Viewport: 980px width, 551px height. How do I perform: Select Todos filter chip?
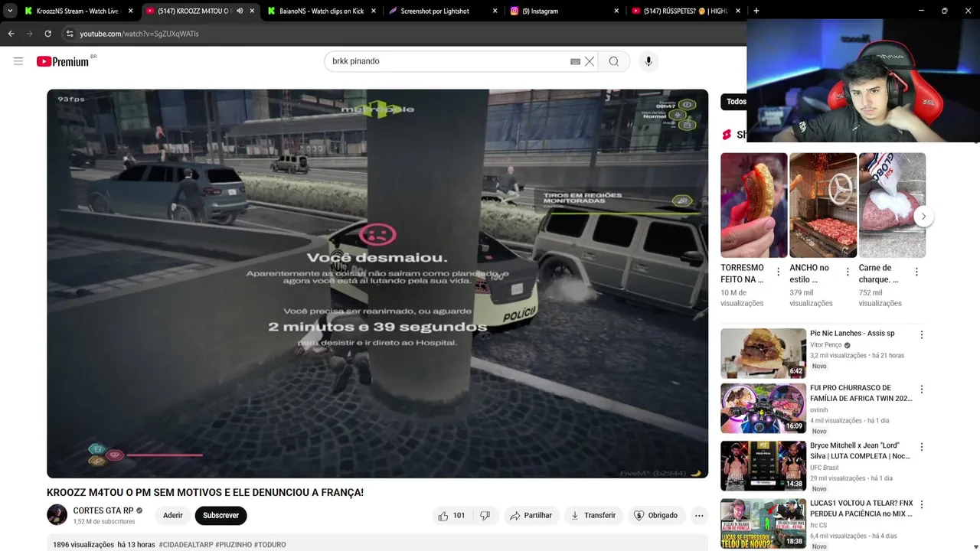click(x=736, y=101)
